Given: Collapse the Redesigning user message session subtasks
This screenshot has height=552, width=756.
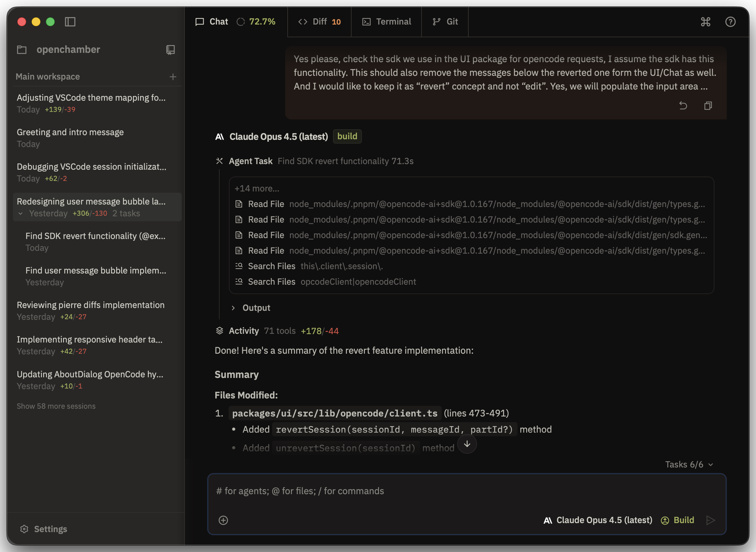Looking at the screenshot, I should pos(21,214).
